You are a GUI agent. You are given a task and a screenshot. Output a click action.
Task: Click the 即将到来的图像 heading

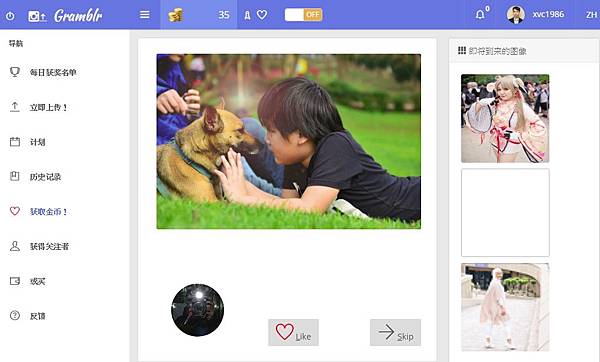[497, 51]
